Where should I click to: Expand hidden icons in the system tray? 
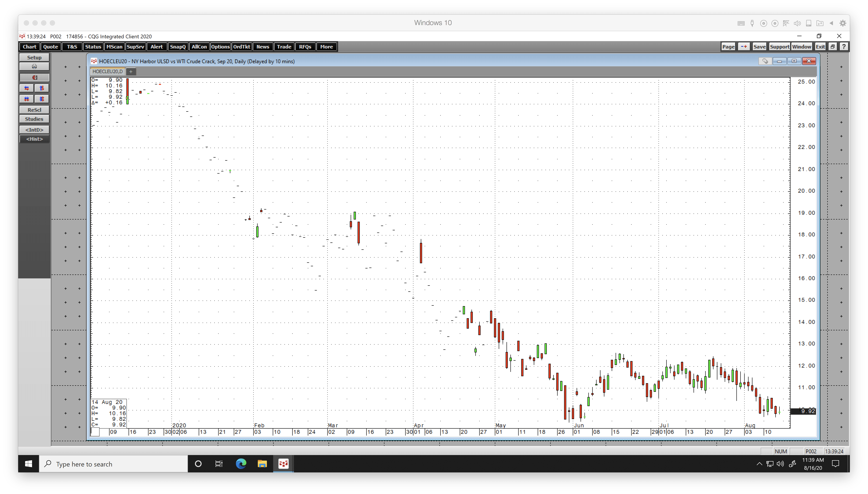tap(760, 464)
